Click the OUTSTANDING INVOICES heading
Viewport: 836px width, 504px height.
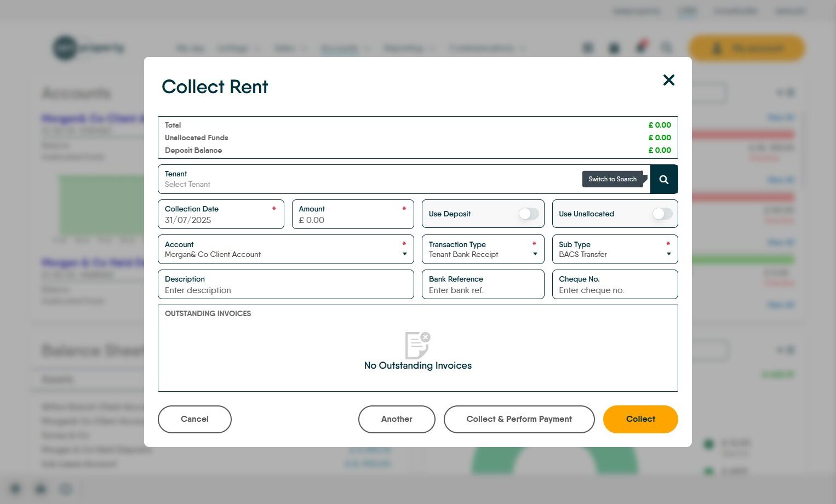[208, 313]
